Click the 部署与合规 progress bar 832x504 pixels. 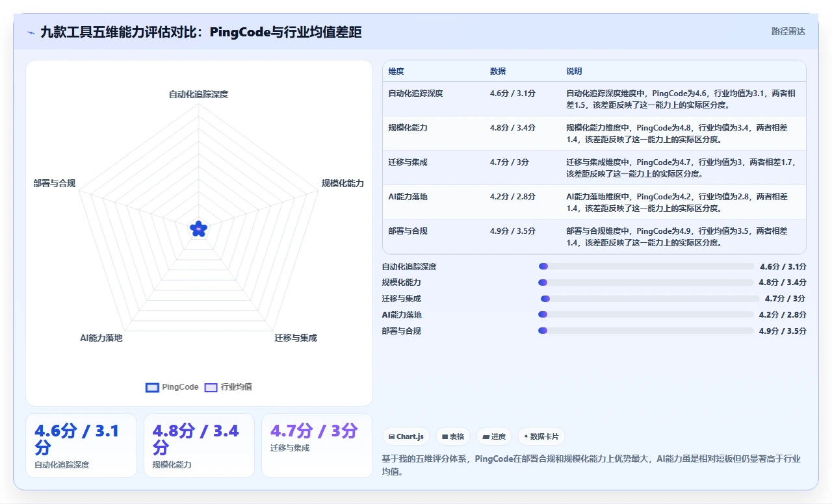646,331
